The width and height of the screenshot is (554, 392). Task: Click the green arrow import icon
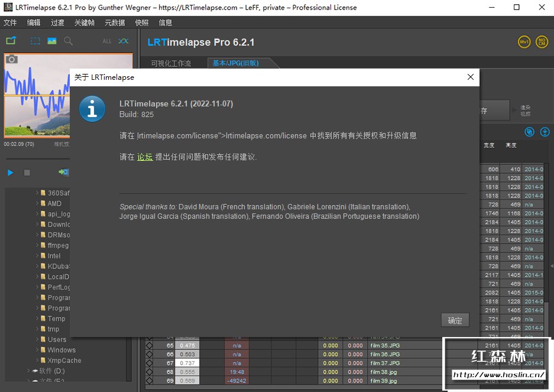coord(64,172)
